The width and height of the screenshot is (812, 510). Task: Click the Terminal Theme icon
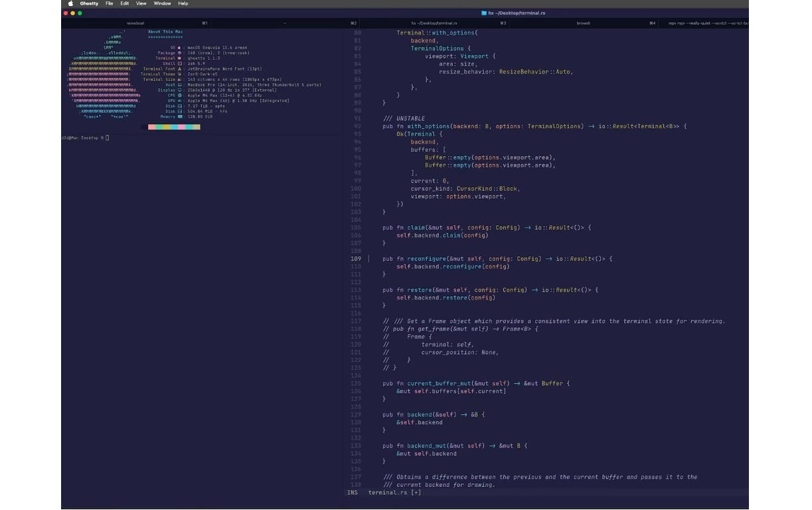pos(180,74)
